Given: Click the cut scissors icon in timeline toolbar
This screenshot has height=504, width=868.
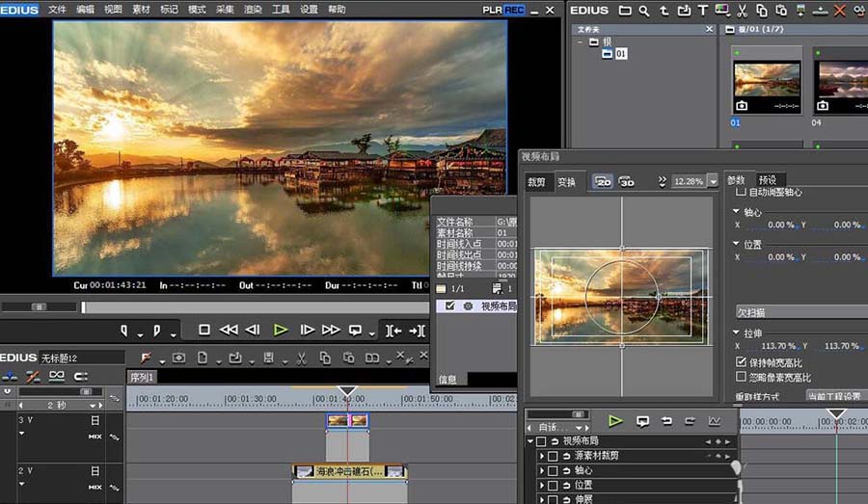Looking at the screenshot, I should [x=301, y=358].
